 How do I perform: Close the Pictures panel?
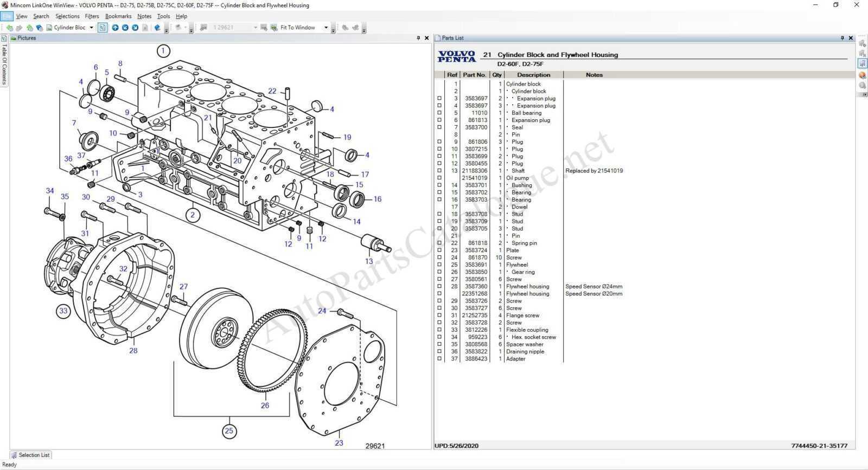coord(426,38)
